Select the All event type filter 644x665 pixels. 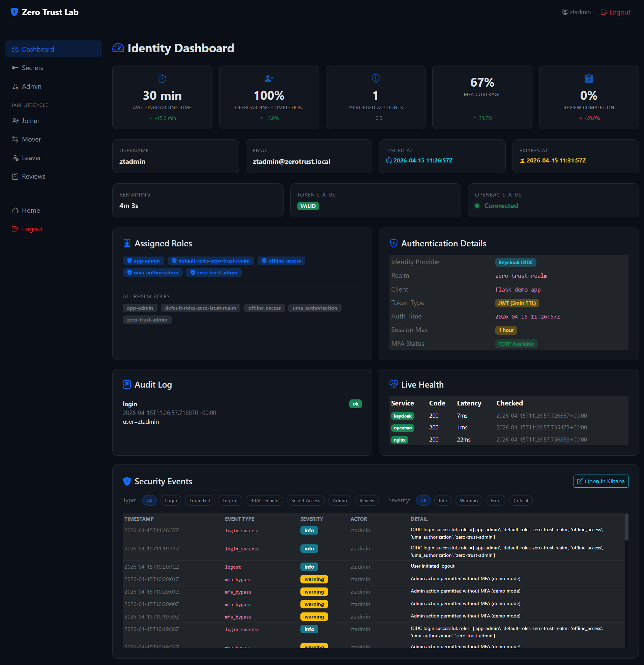(149, 501)
